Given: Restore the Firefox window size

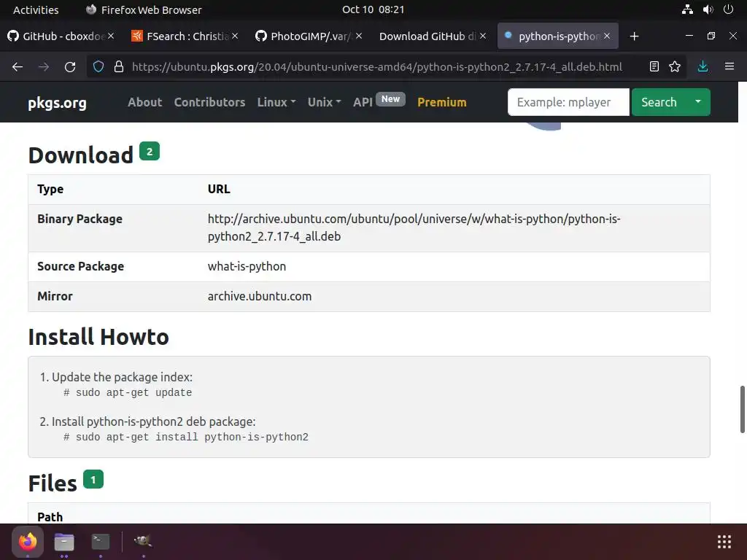Looking at the screenshot, I should coord(711,36).
